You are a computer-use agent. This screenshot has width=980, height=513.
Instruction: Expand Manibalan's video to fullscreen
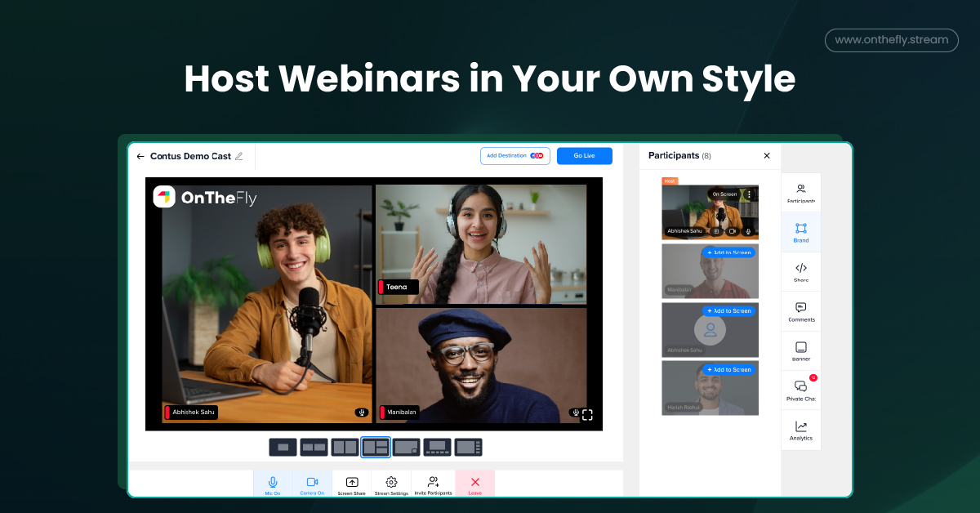click(588, 414)
